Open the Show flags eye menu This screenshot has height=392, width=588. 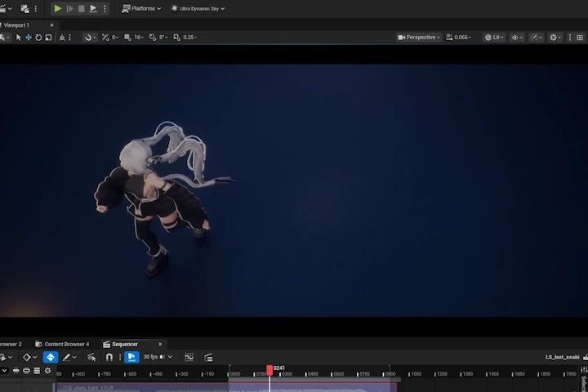click(517, 38)
